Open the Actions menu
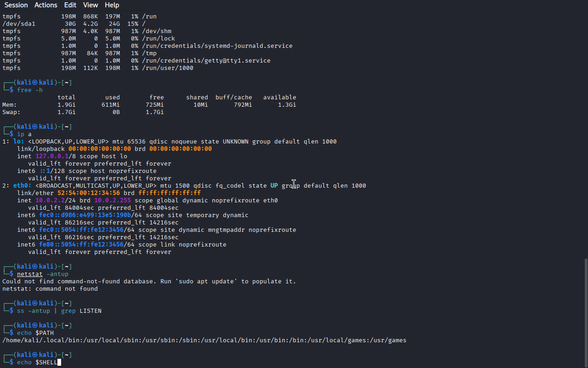This screenshot has width=588, height=368. pyautogui.click(x=46, y=5)
